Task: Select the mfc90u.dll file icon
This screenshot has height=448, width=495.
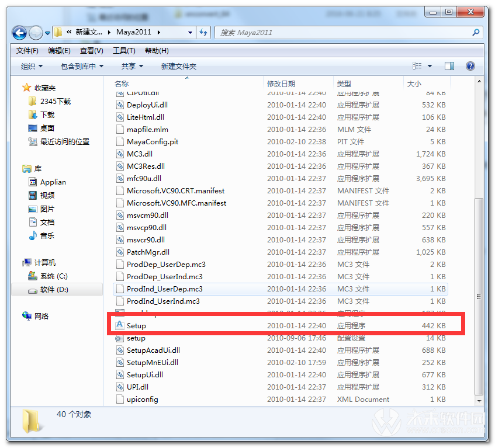Action: coord(120,179)
